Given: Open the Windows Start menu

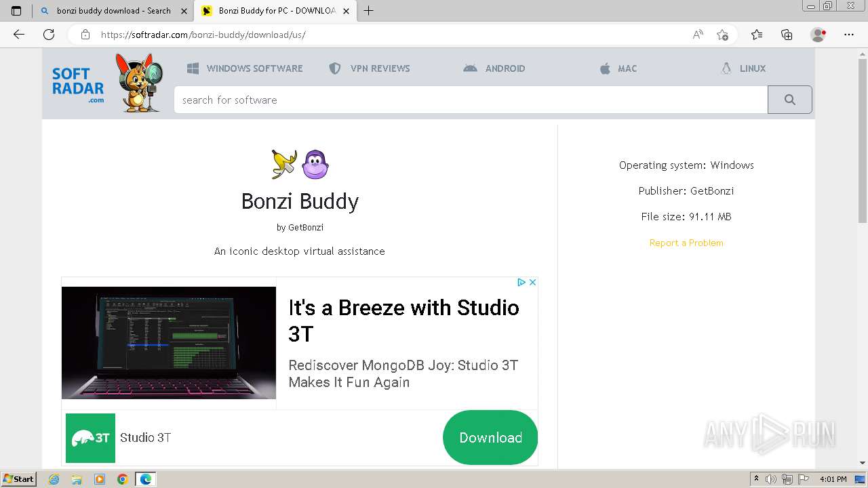Looking at the screenshot, I should coord(19,479).
